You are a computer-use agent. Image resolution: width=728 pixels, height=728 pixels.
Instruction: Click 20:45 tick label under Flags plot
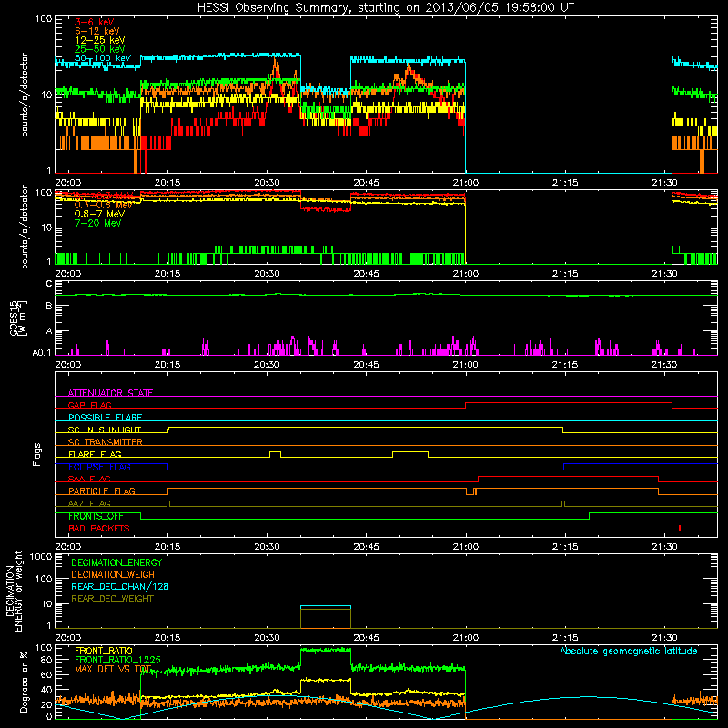point(367,547)
